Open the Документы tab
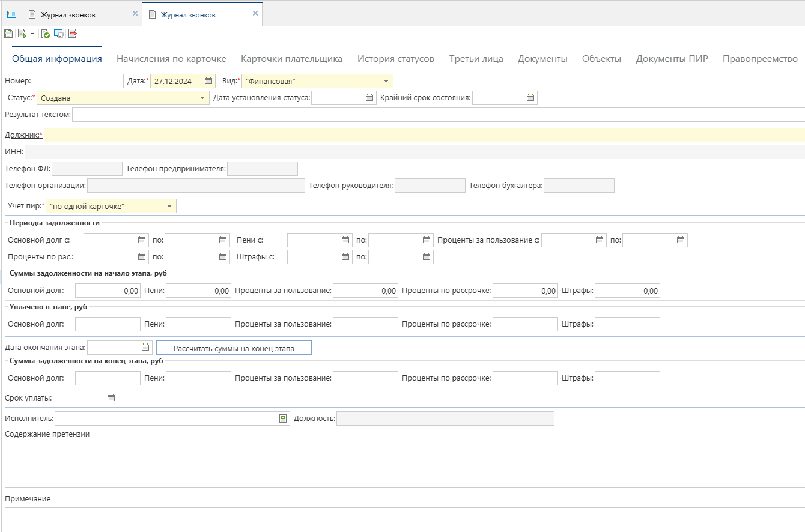The width and height of the screenshot is (805, 532). click(542, 59)
